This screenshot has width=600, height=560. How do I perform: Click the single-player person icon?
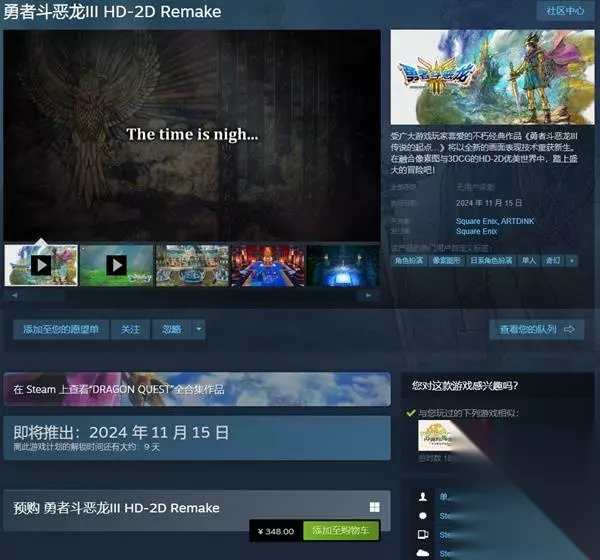[x=423, y=497]
